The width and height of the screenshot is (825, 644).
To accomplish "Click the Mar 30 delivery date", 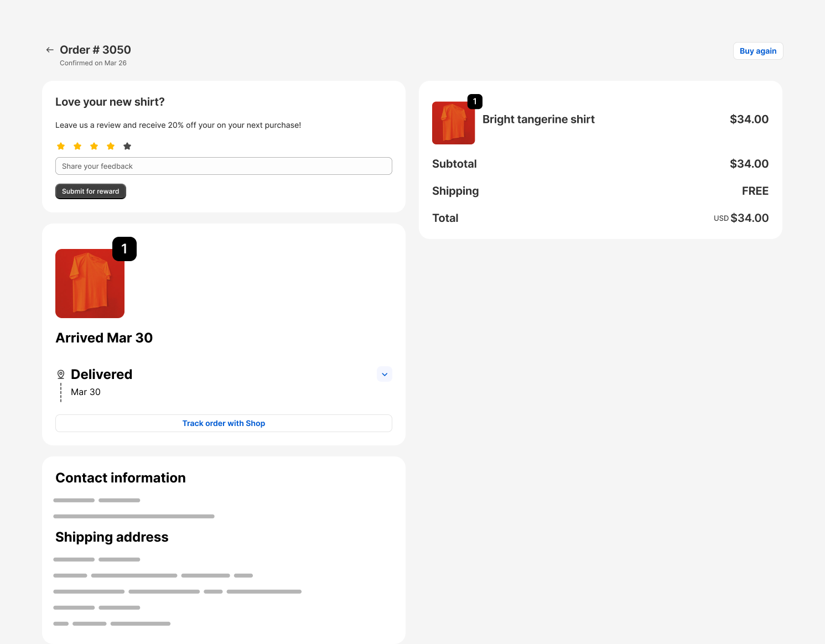I will tap(86, 392).
